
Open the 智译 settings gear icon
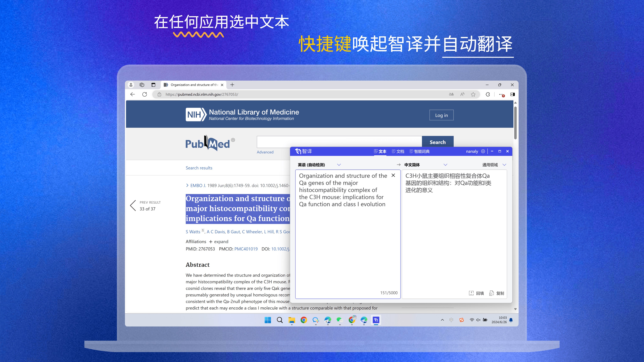[x=483, y=151]
